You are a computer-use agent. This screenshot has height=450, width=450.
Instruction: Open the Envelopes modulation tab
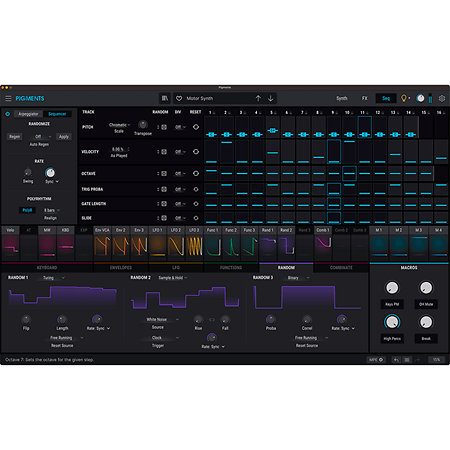pos(121,268)
